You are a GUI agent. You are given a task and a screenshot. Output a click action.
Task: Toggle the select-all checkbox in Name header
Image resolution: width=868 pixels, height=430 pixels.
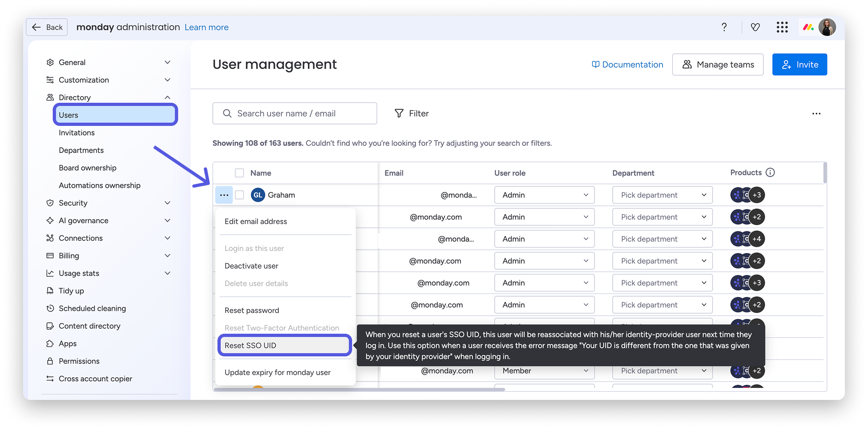pos(239,173)
